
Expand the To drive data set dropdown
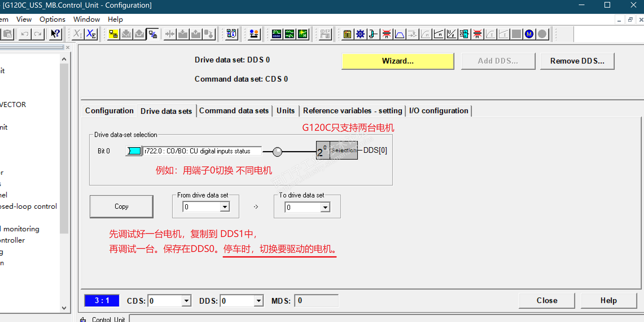[x=325, y=208]
